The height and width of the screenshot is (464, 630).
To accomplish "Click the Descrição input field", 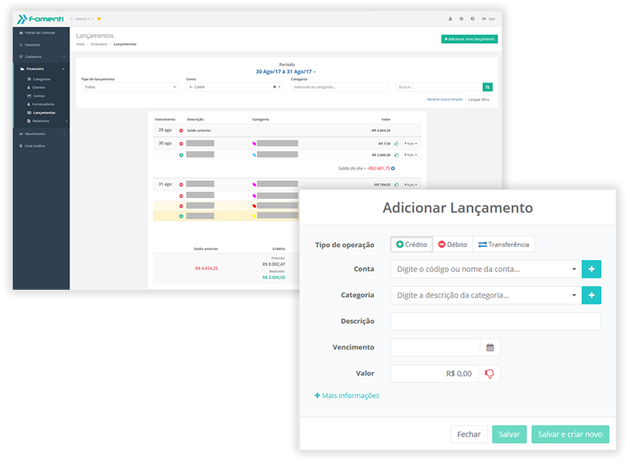I will pos(495,321).
